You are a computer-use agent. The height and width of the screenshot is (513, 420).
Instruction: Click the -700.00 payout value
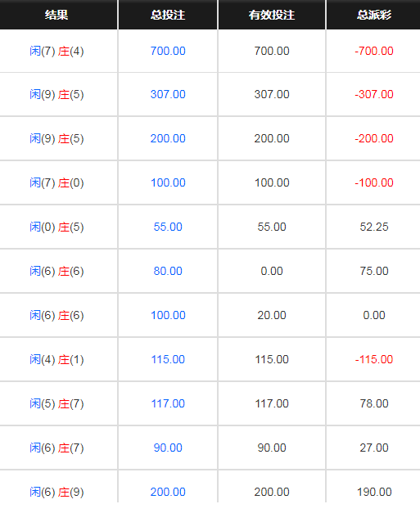tap(374, 51)
